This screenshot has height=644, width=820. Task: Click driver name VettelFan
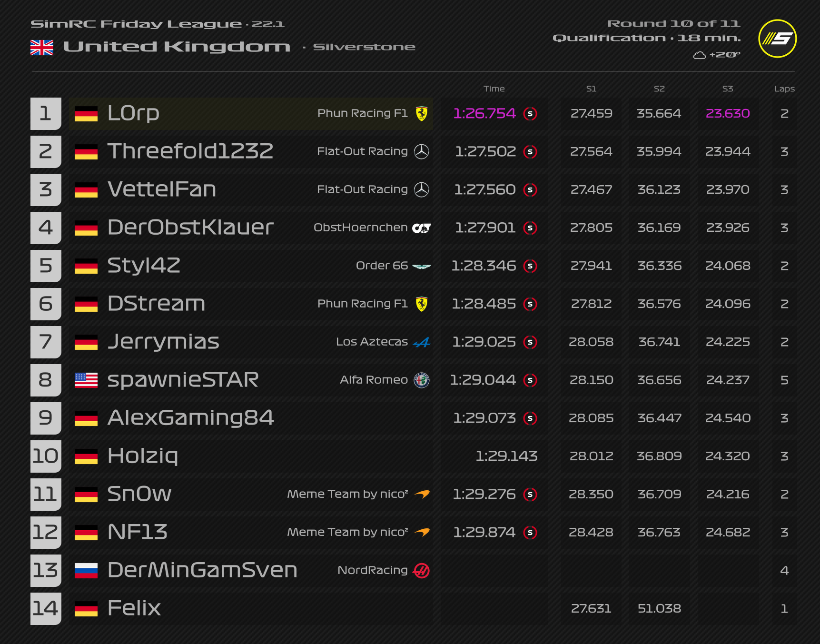(x=162, y=189)
